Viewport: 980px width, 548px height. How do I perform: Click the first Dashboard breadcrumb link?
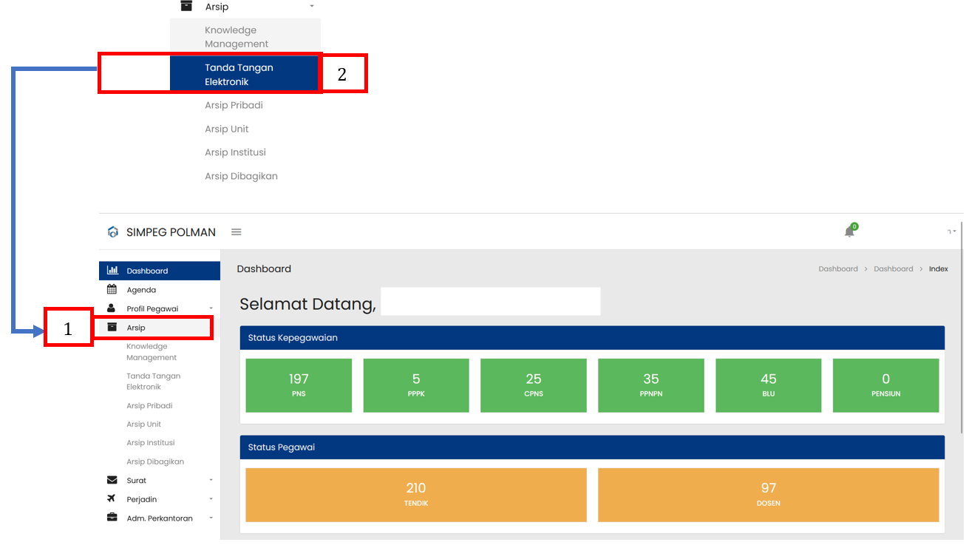(x=838, y=269)
